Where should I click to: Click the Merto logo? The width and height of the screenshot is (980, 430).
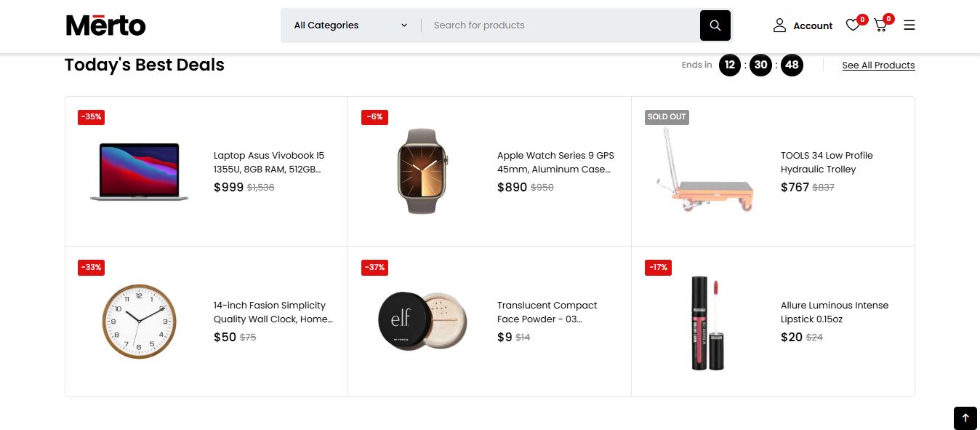click(106, 25)
